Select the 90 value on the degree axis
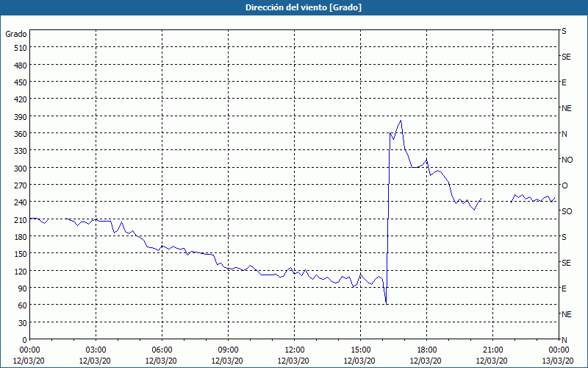 [23, 289]
